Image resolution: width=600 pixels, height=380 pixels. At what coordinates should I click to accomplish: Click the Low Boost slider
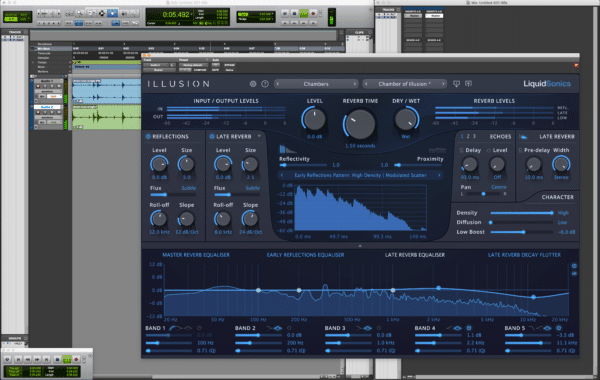coord(522,232)
